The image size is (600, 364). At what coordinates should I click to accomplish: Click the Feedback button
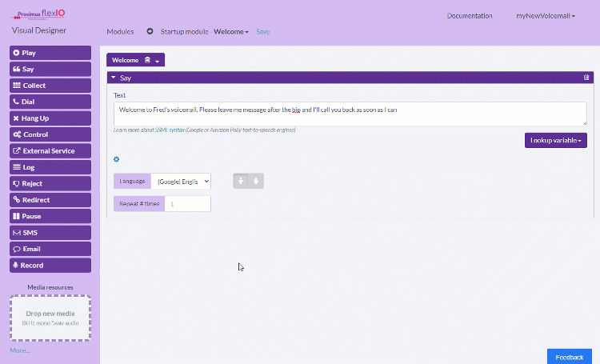click(x=570, y=357)
